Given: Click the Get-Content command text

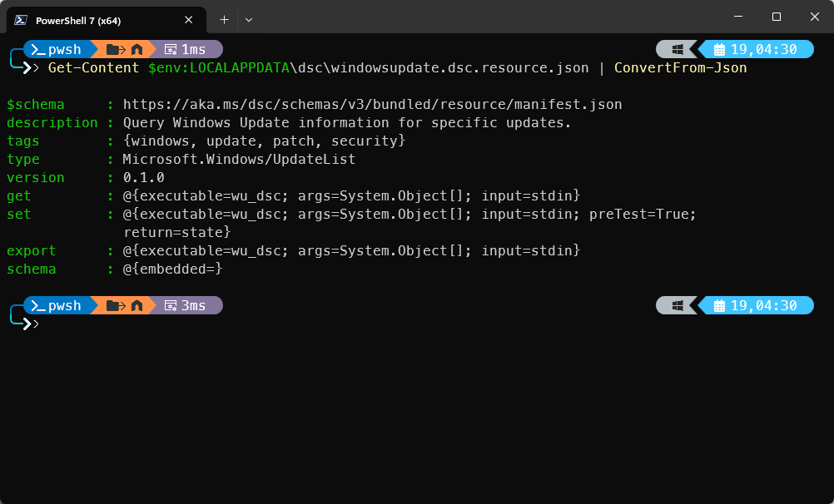Looking at the screenshot, I should click(93, 68).
